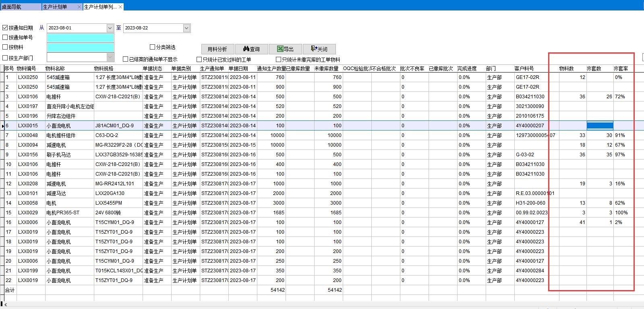Click the 用料分析 button
644x309 pixels.
coord(217,49)
